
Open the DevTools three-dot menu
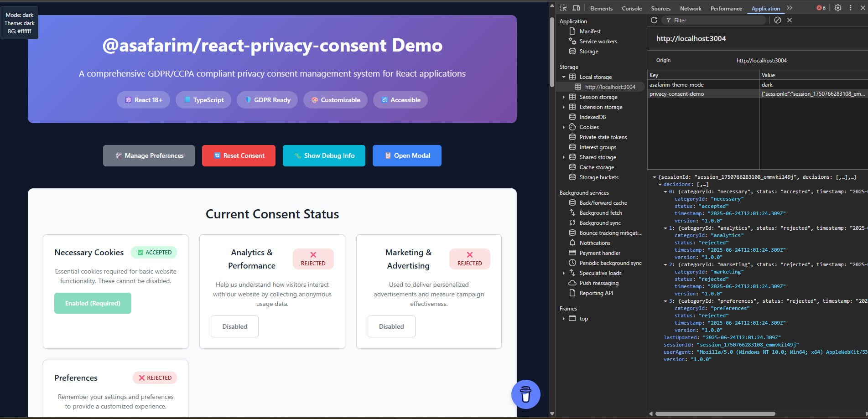[x=850, y=8]
